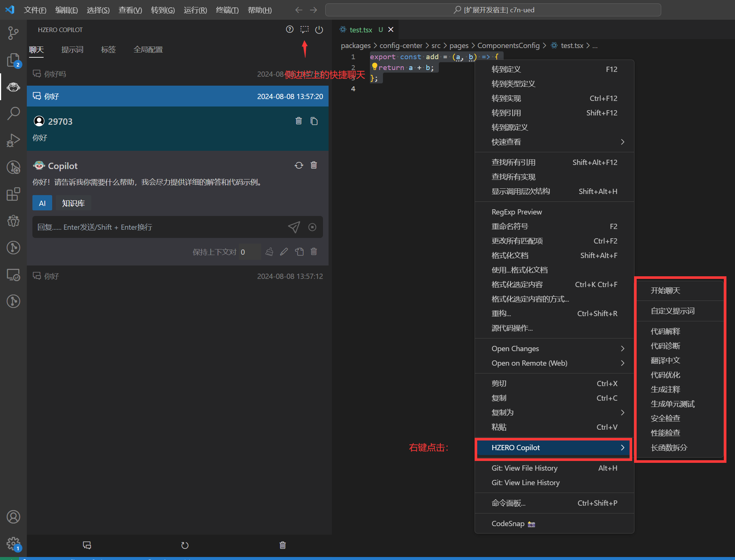Open breadcrumb dropdown for ComponentsConfig
Viewport: 735px width, 560px height.
(509, 45)
